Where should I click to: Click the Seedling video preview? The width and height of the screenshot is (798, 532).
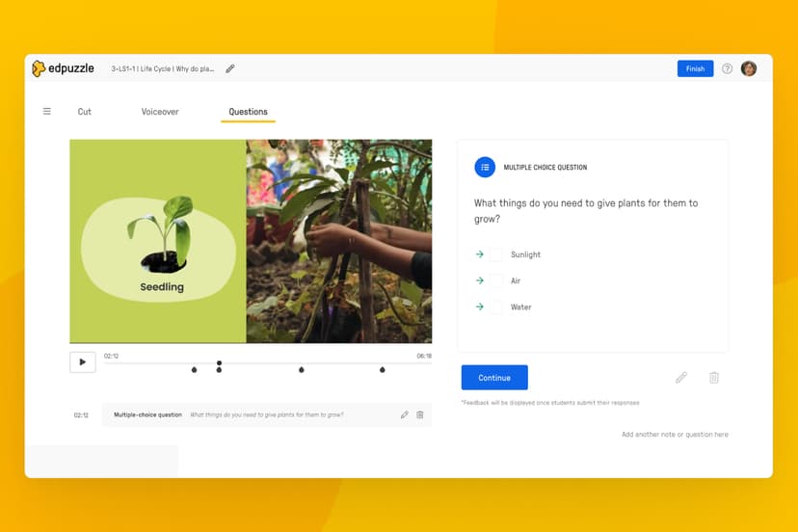(x=251, y=241)
